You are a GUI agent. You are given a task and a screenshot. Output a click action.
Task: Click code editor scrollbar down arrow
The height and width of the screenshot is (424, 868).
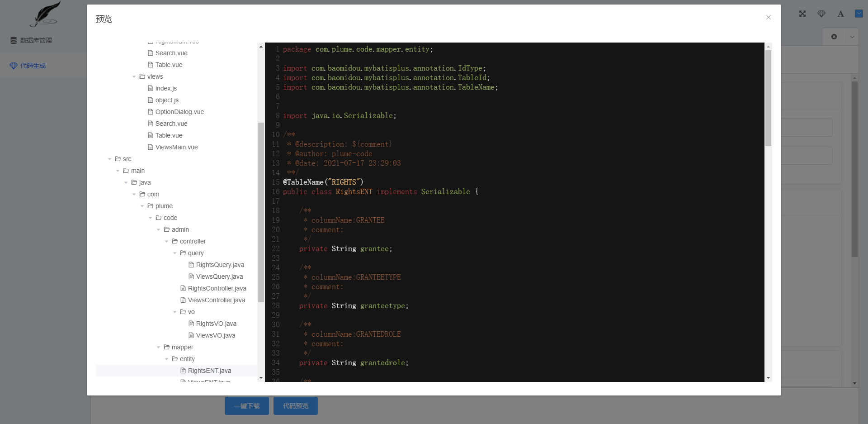pos(768,378)
